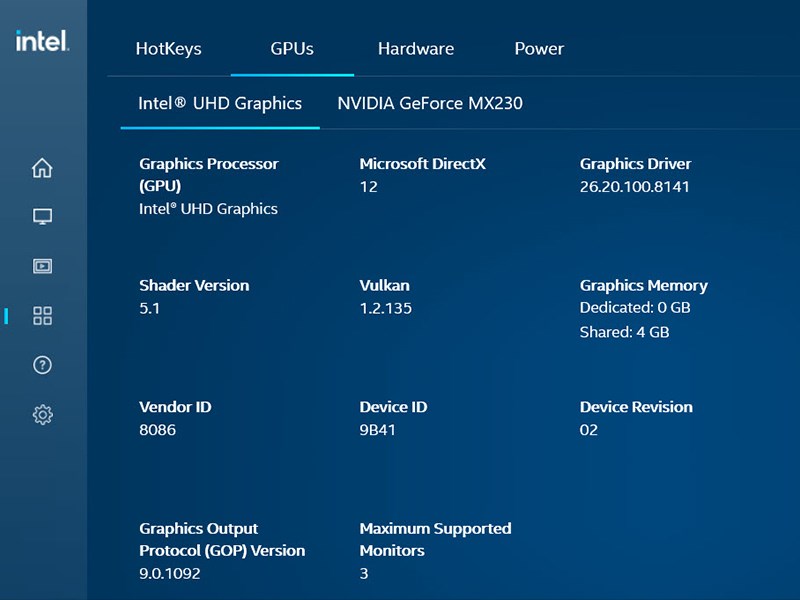The height and width of the screenshot is (600, 800).
Task: Select the Home icon in the sidebar
Action: pos(42,168)
